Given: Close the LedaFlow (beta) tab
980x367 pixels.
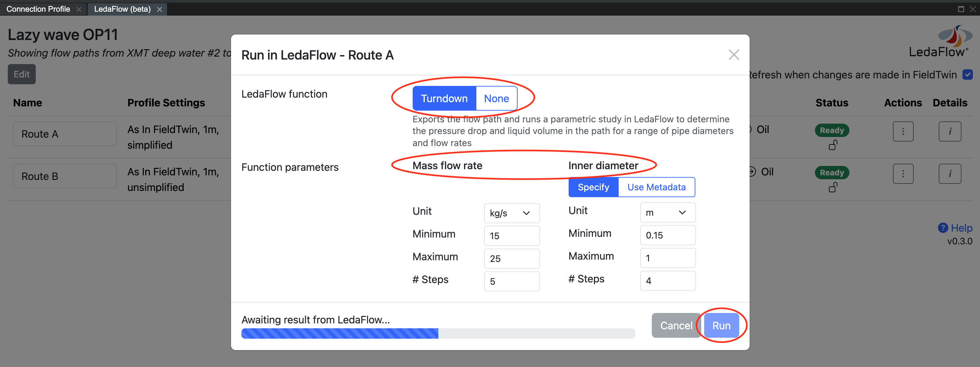Looking at the screenshot, I should coord(160,9).
